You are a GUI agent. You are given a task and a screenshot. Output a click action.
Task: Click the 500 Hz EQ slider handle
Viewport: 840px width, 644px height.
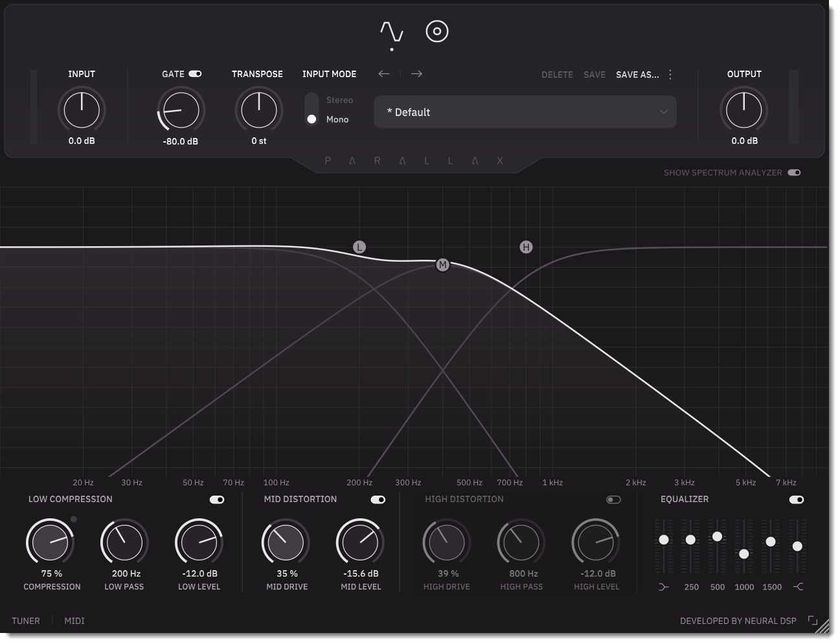(717, 536)
